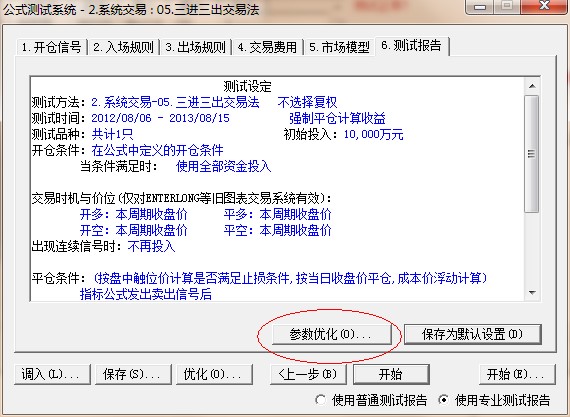Click the value 10,000万元
Viewport: 570px width, 417px height.
point(374,135)
